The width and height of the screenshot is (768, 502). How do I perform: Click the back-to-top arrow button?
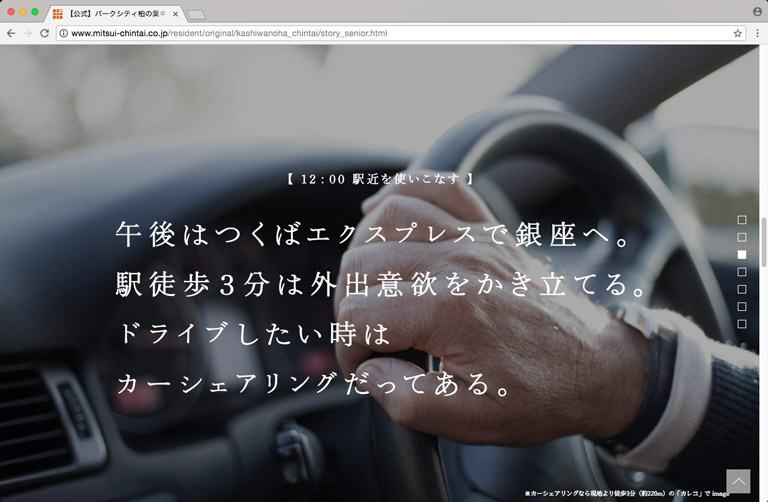[x=738, y=481]
